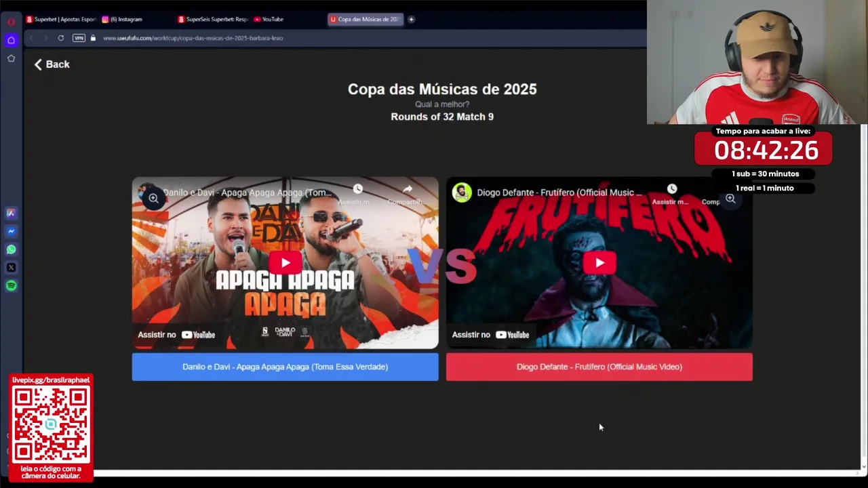Screen dimensions: 868x488
Task: Switch to the YouTube tab
Action: [269, 19]
